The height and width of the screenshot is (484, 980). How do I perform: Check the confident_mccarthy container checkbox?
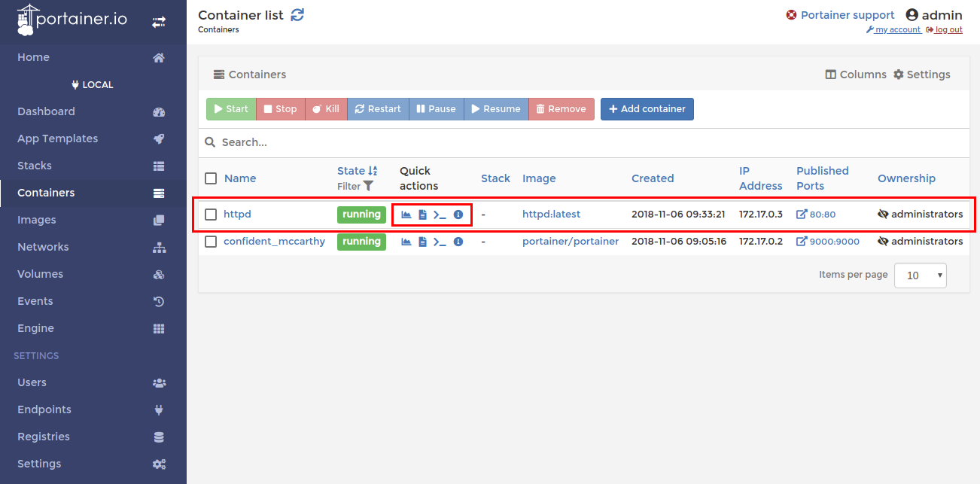pyautogui.click(x=211, y=242)
